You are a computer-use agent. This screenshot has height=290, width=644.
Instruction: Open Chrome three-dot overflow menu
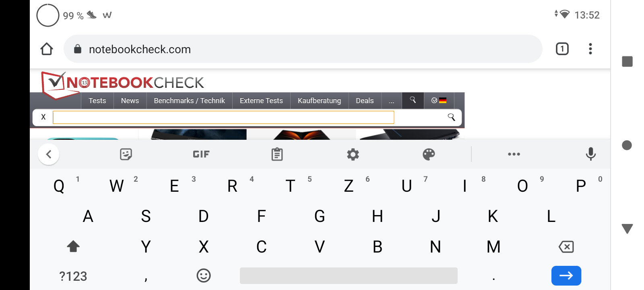point(590,49)
